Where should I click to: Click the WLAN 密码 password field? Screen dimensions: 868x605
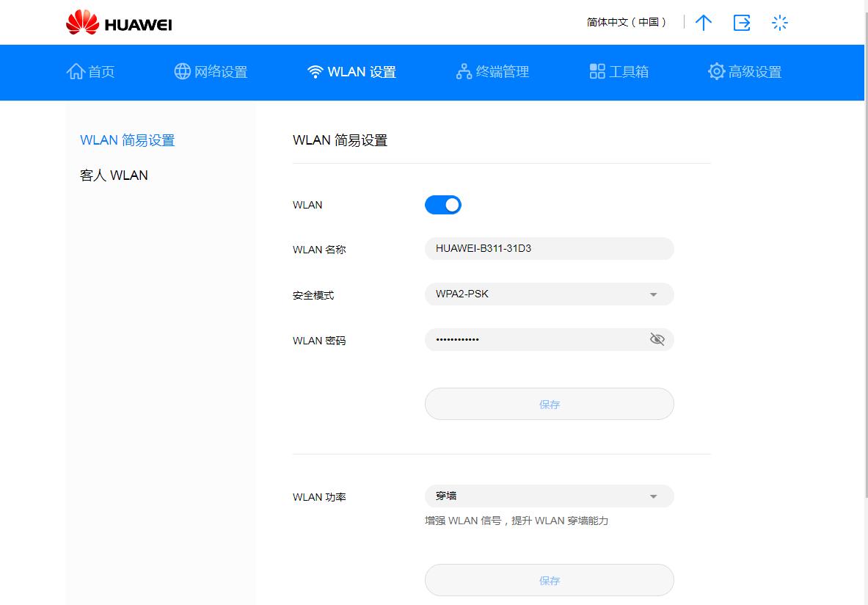[549, 340]
